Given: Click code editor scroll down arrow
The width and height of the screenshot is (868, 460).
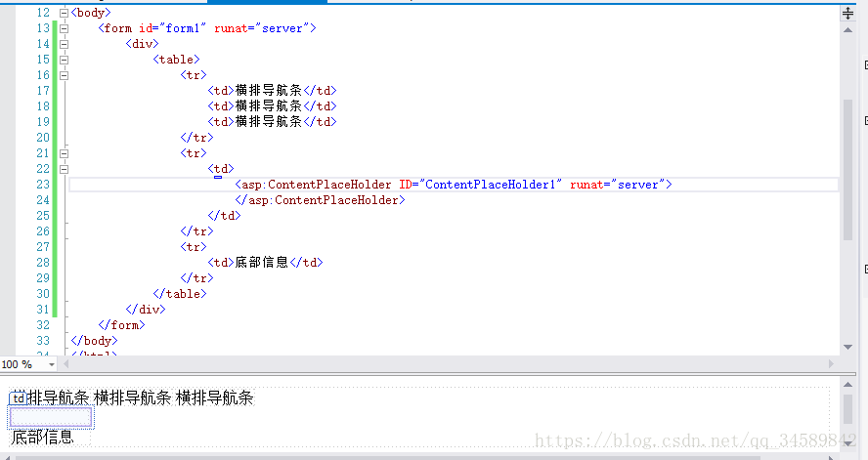Looking at the screenshot, I should [847, 347].
